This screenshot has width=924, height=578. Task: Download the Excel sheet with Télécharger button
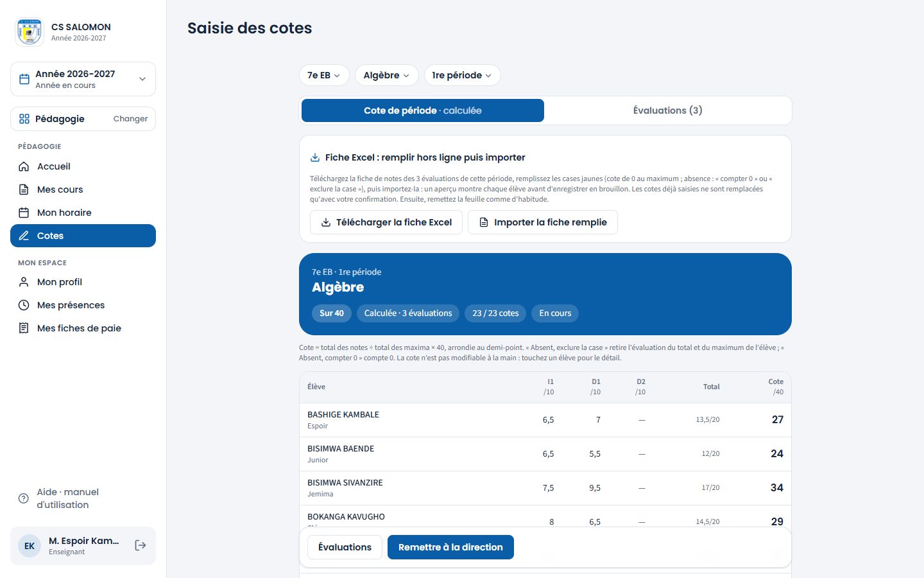pyautogui.click(x=386, y=222)
